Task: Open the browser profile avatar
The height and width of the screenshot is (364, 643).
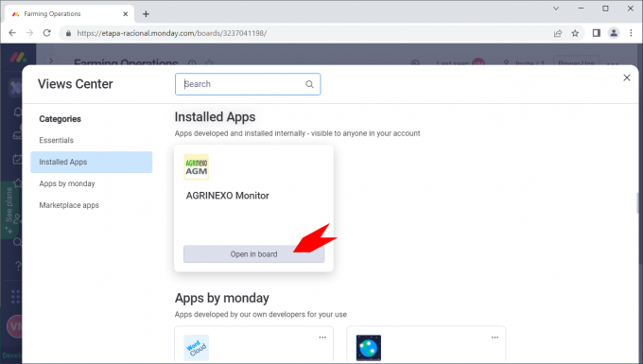Action: pyautogui.click(x=614, y=33)
